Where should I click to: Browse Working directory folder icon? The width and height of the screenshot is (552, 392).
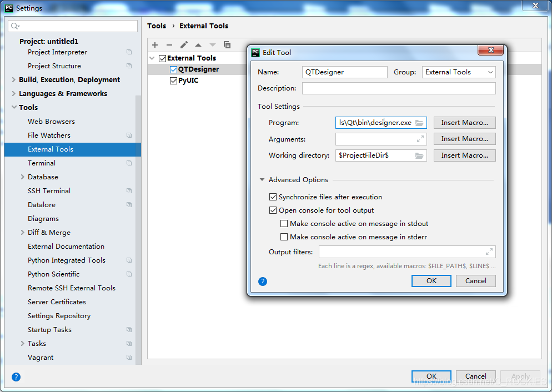pyautogui.click(x=419, y=155)
